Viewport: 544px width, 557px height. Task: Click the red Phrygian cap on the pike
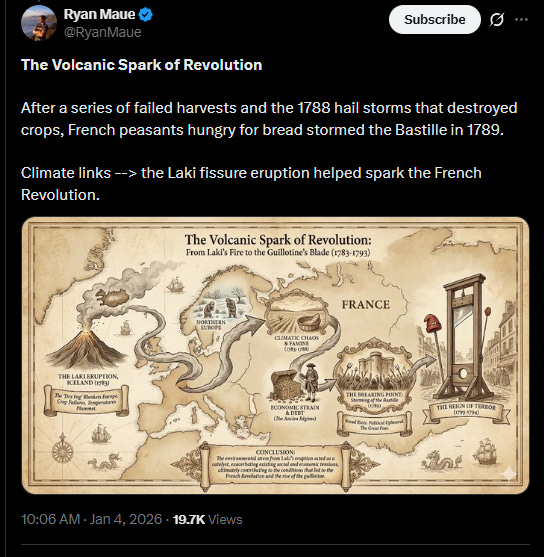pyautogui.click(x=432, y=323)
